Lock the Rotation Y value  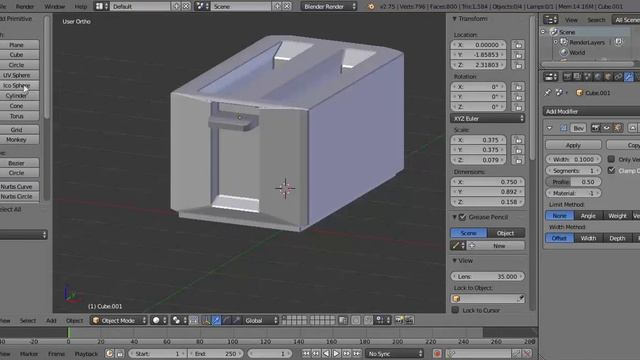(x=518, y=97)
